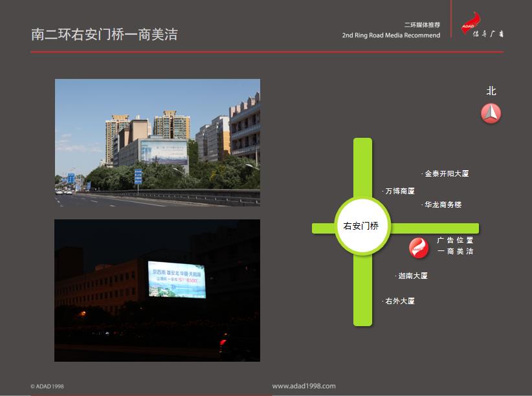Select the 万博商厦 map label
Image resolution: width=532 pixels, height=396 pixels.
399,192
